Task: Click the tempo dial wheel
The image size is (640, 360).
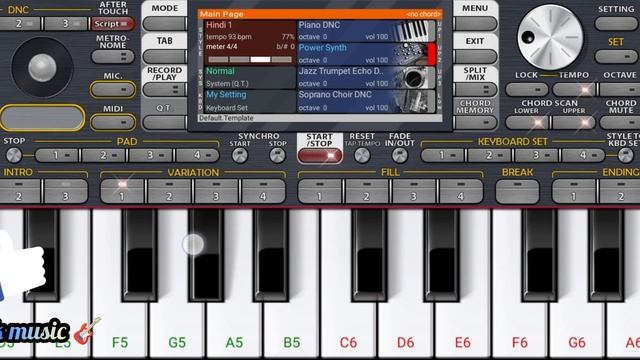Action: (x=550, y=37)
